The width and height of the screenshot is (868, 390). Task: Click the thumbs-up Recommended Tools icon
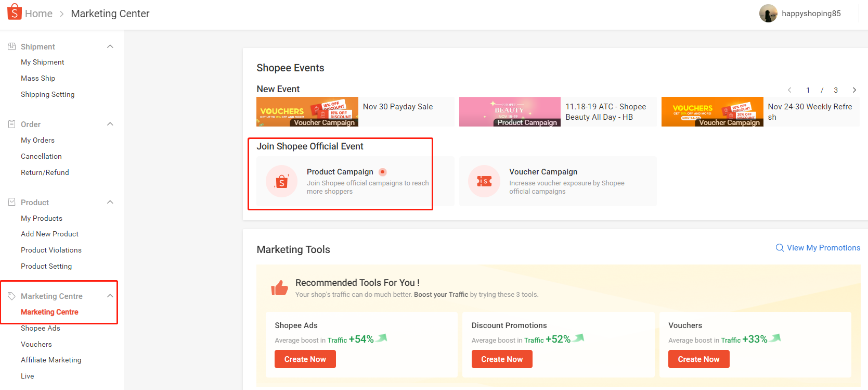point(279,287)
